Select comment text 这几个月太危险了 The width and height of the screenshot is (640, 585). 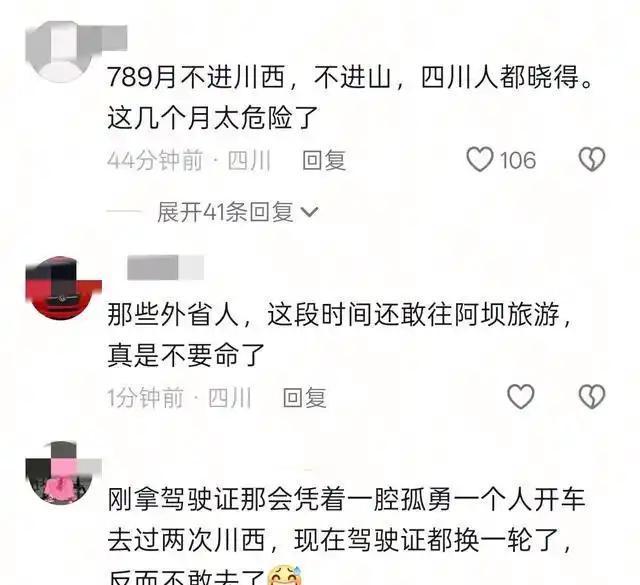tap(213, 118)
